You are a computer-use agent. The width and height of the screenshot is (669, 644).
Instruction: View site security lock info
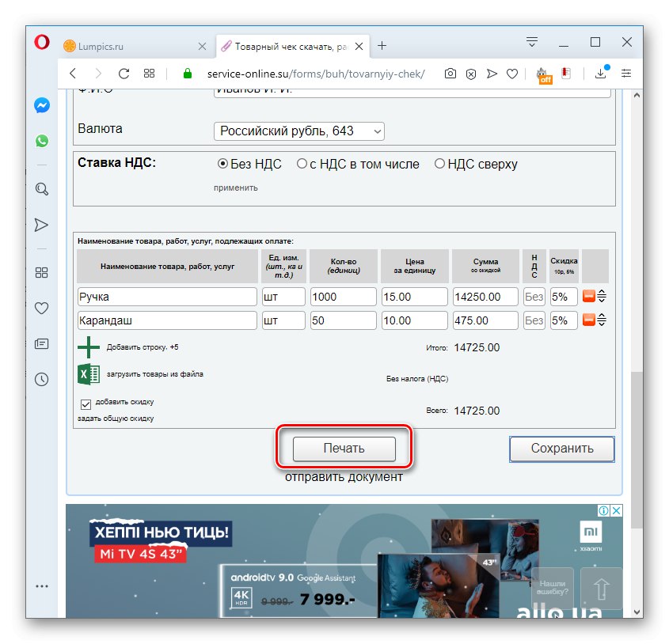pyautogui.click(x=188, y=74)
